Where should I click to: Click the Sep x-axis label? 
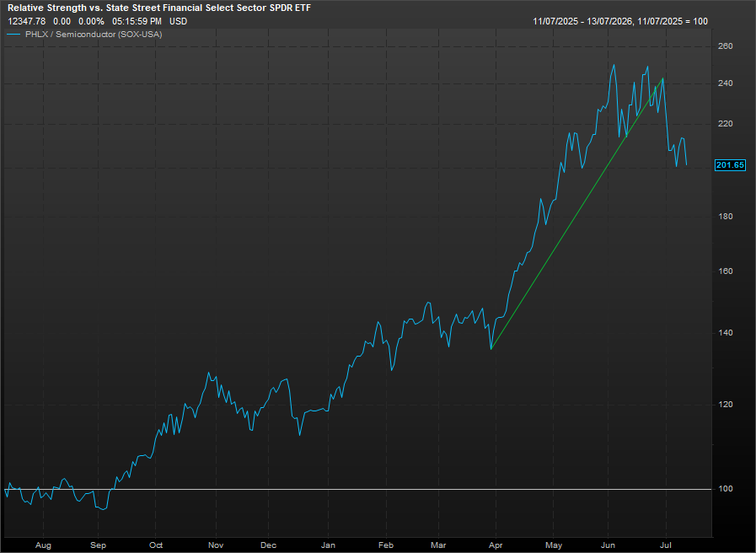98,545
